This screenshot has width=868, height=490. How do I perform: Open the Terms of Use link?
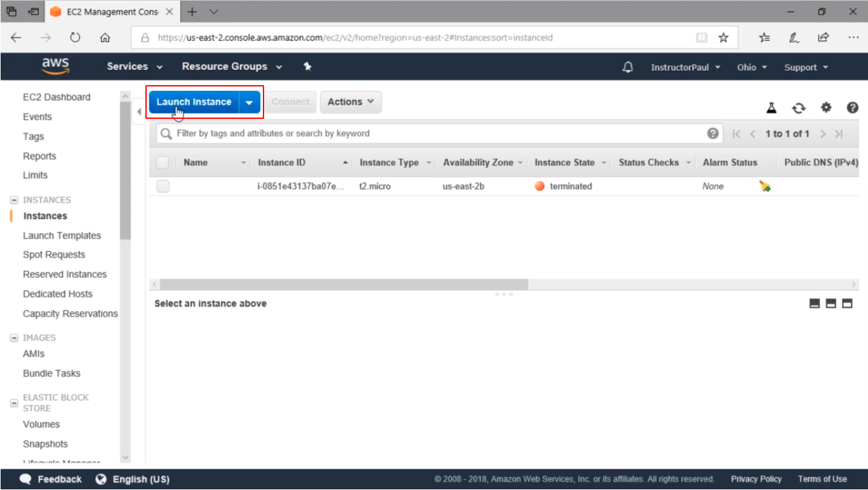(x=822, y=479)
